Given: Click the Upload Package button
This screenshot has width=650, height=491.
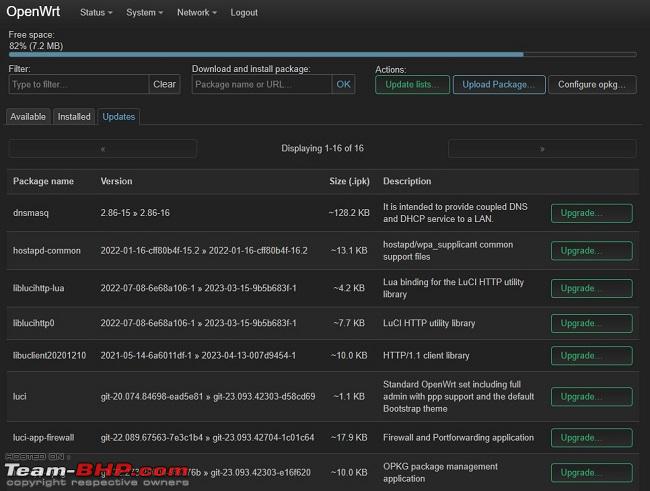Looking at the screenshot, I should [499, 85].
